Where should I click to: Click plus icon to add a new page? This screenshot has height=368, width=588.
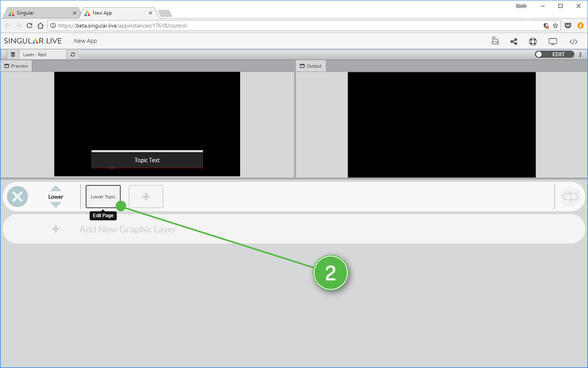click(146, 196)
